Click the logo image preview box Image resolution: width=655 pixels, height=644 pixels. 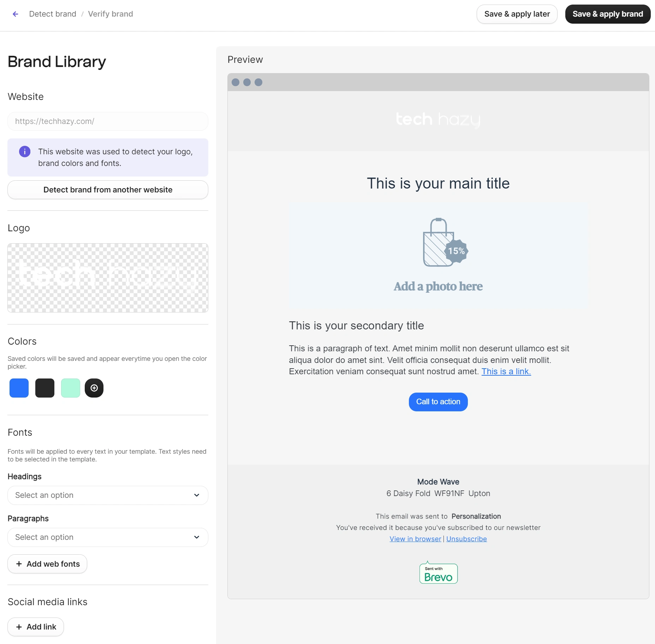tap(108, 278)
